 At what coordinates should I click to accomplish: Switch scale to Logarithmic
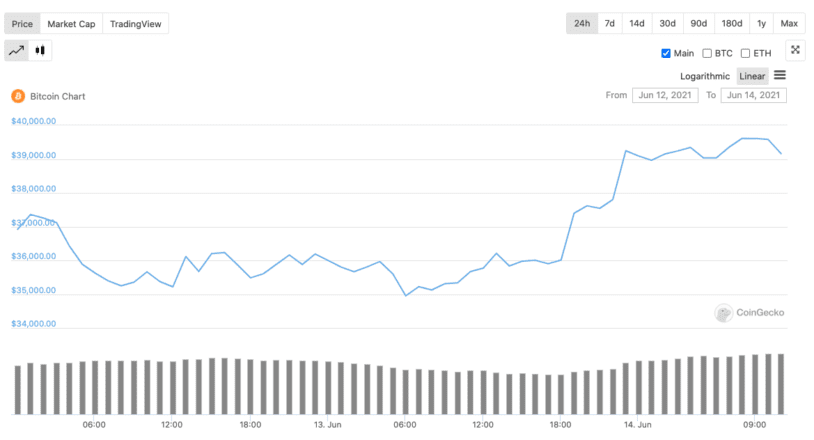[x=704, y=76]
